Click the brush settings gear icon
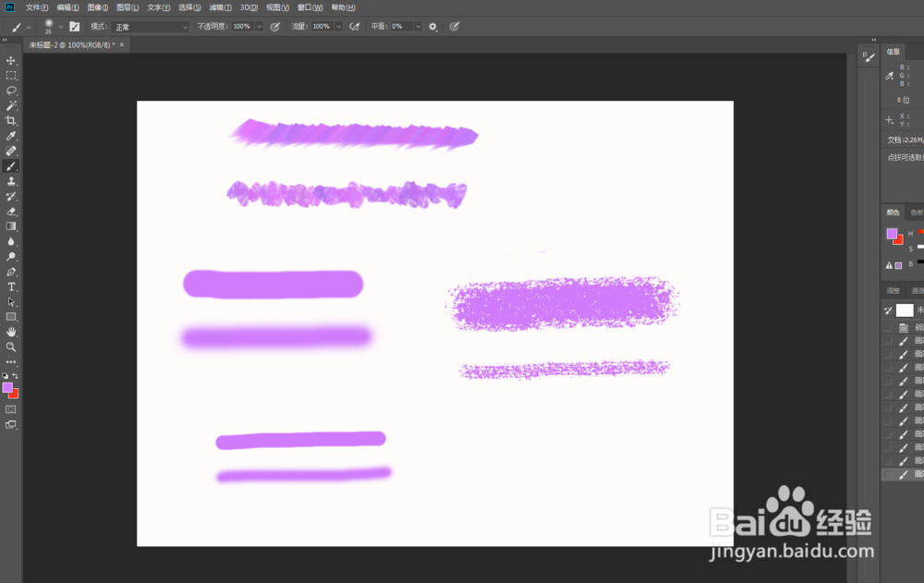924x583 pixels. pos(432,26)
